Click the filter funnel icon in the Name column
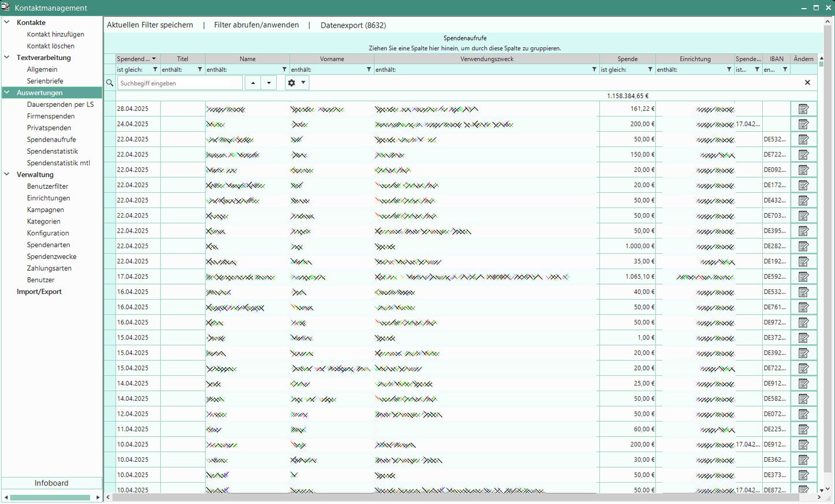Image resolution: width=835 pixels, height=504 pixels. click(284, 70)
